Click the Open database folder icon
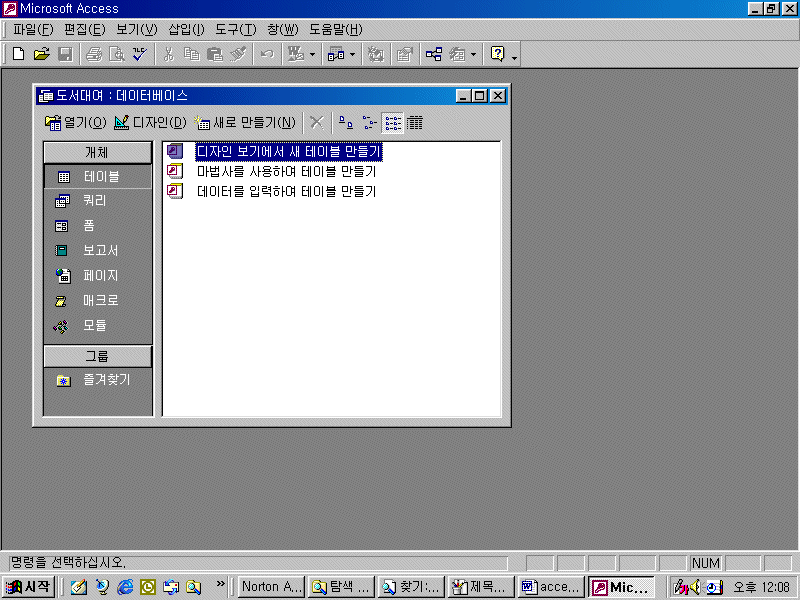The image size is (800, 600). point(41,54)
